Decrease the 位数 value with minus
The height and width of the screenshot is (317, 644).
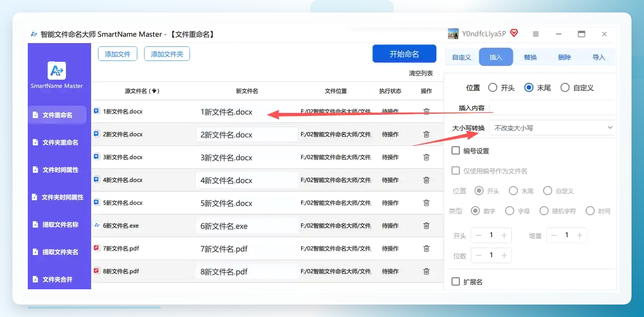pos(478,255)
